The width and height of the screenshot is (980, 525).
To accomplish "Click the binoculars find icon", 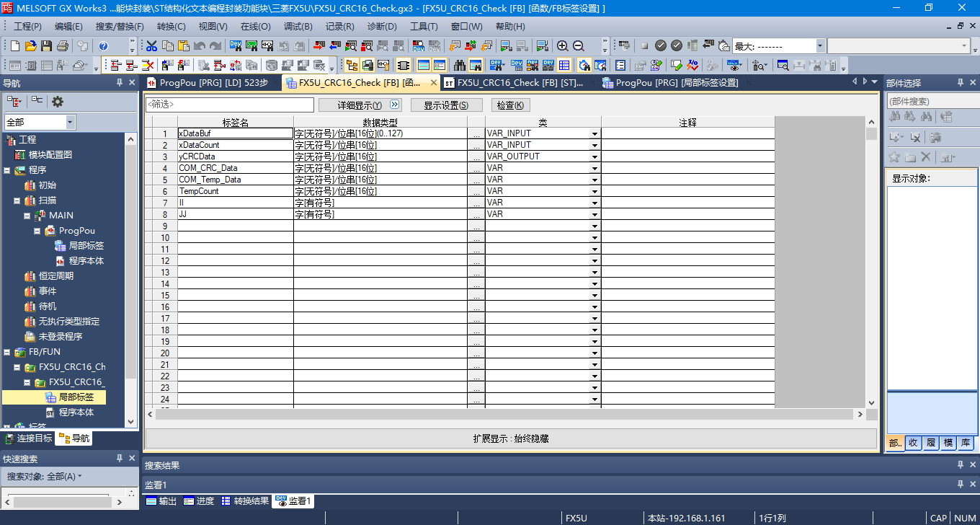I will 459,65.
